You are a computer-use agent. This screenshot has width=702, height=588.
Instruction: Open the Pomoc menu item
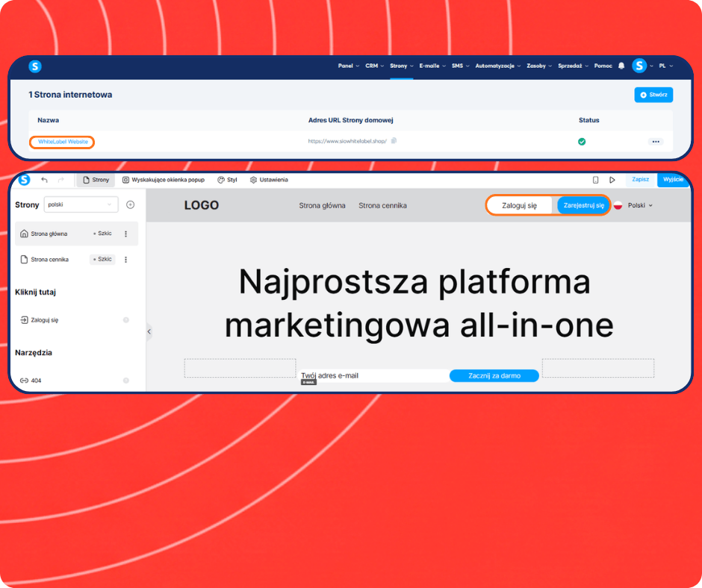point(603,66)
